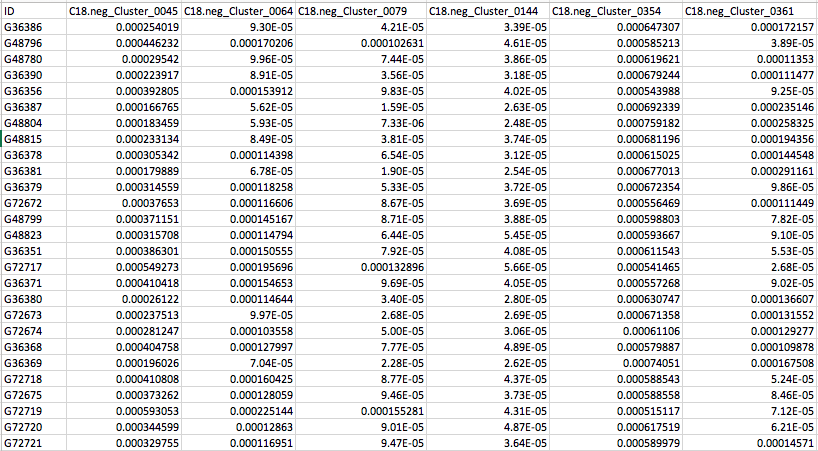This screenshot has height=451, width=818.
Task: Click row ID cell G36379
Action: coord(34,187)
